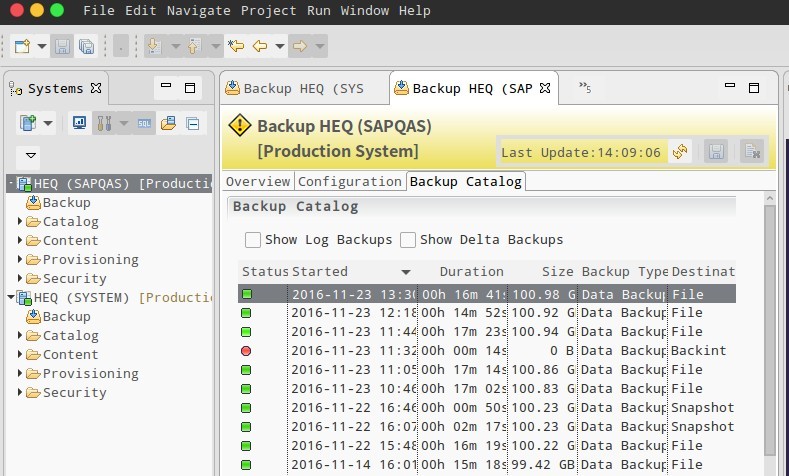Open the Add System dropdown arrow
Viewport: 789px width, 476px height.
[48, 123]
